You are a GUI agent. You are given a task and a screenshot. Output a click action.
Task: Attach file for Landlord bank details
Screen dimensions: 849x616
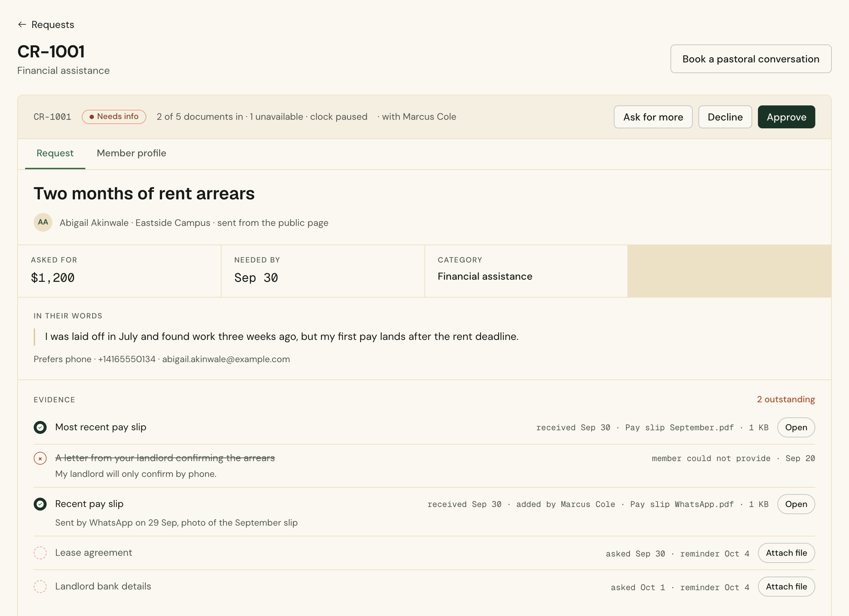(x=787, y=586)
